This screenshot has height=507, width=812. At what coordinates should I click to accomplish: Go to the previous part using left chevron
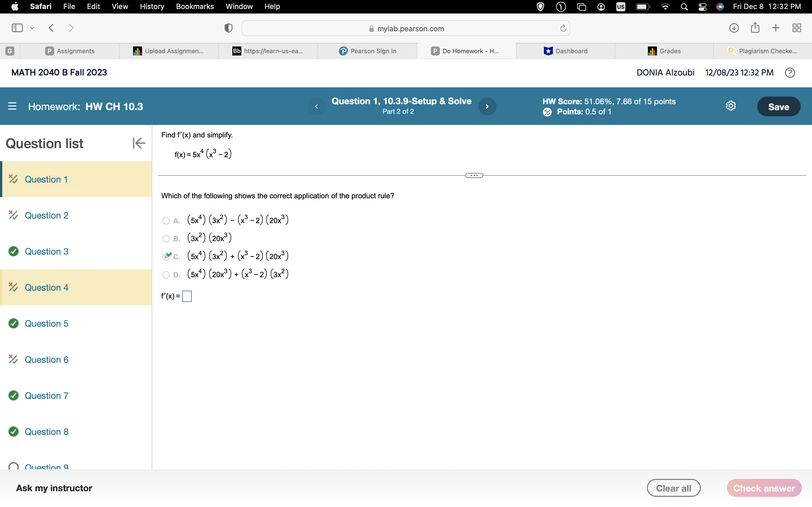[x=316, y=106]
